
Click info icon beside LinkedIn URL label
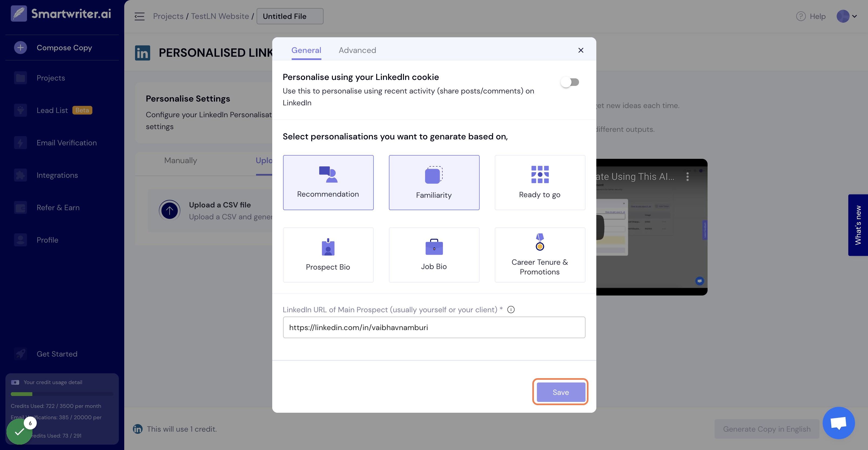511,310
